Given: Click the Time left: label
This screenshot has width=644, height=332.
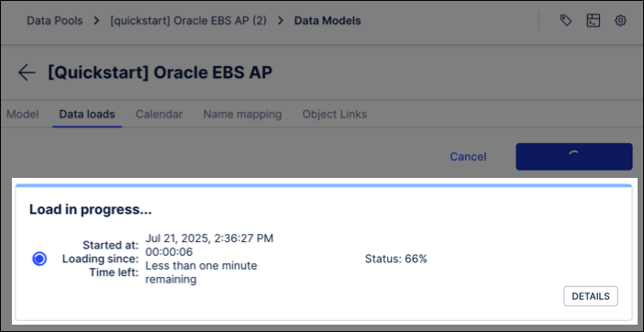Looking at the screenshot, I should click(x=114, y=272).
